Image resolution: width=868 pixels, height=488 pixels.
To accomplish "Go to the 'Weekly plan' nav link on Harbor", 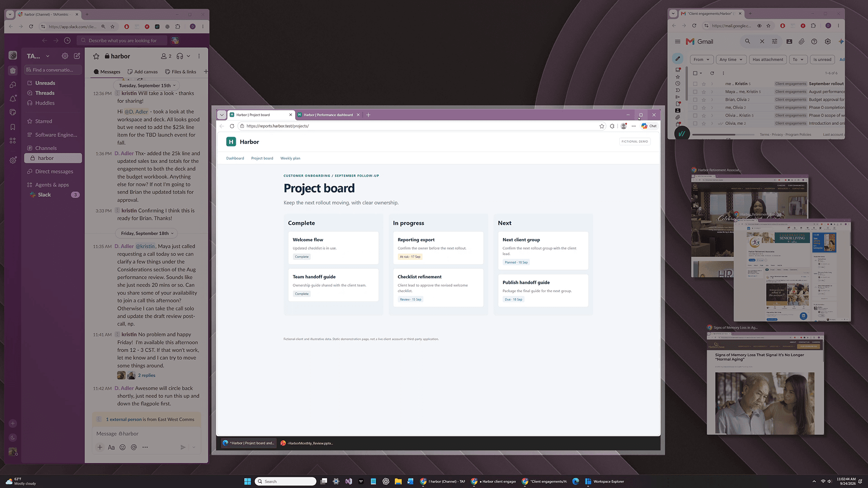I will point(290,158).
